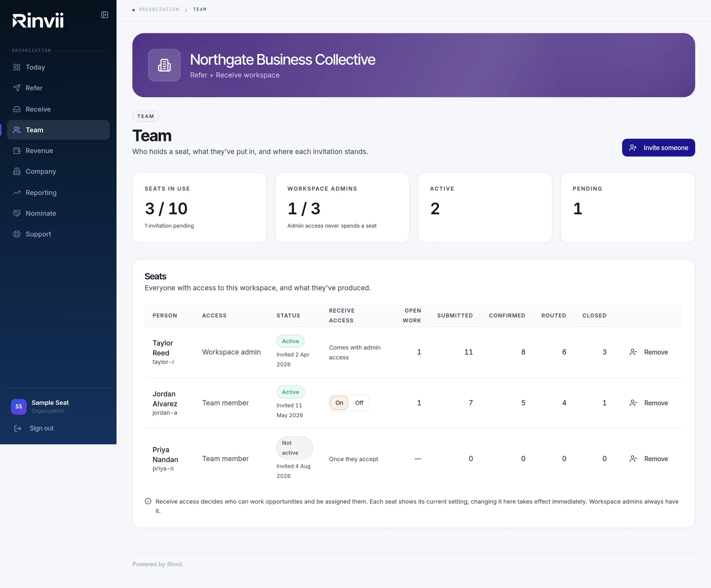This screenshot has width=711, height=588.
Task: Go to Organization breadcrumb
Action: click(159, 9)
